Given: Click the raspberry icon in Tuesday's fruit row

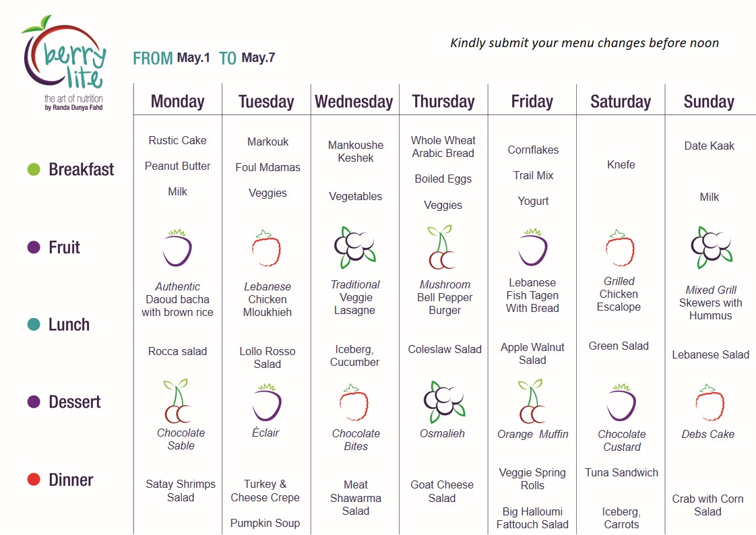Looking at the screenshot, I should pos(266,248).
